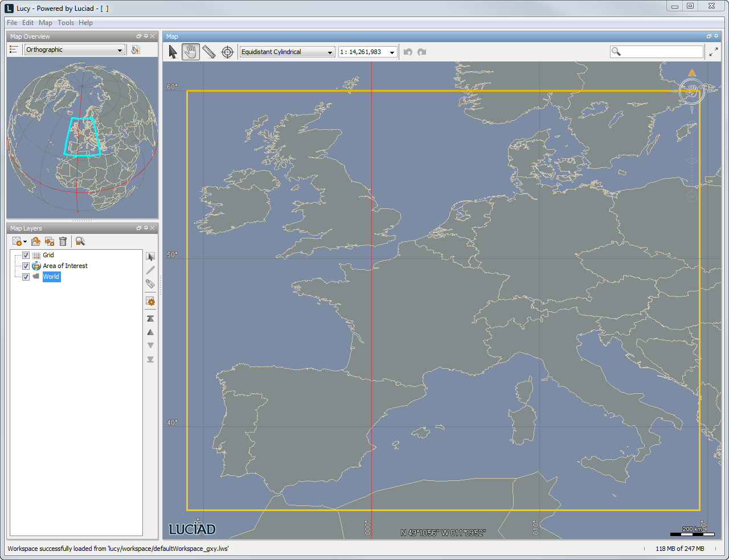Viewport: 729px width, 560px height.
Task: Open the Equidistant Cylindrical projection dropdown
Action: coord(287,52)
